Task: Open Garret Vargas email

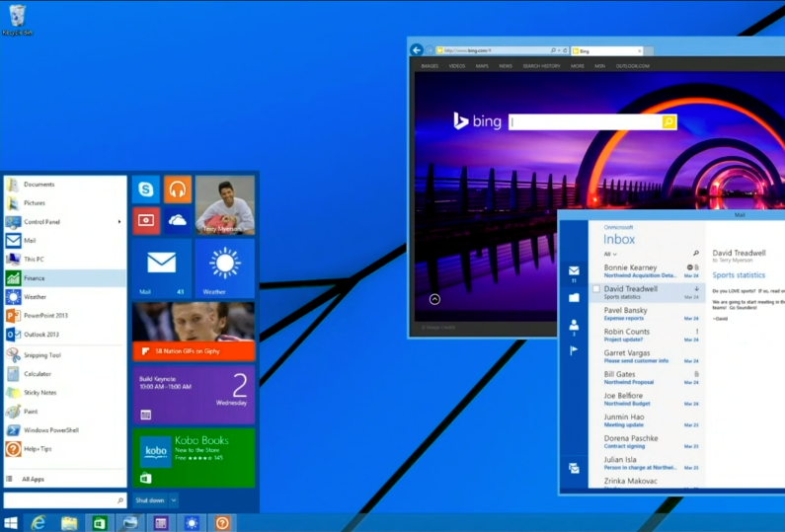Action: tap(647, 356)
